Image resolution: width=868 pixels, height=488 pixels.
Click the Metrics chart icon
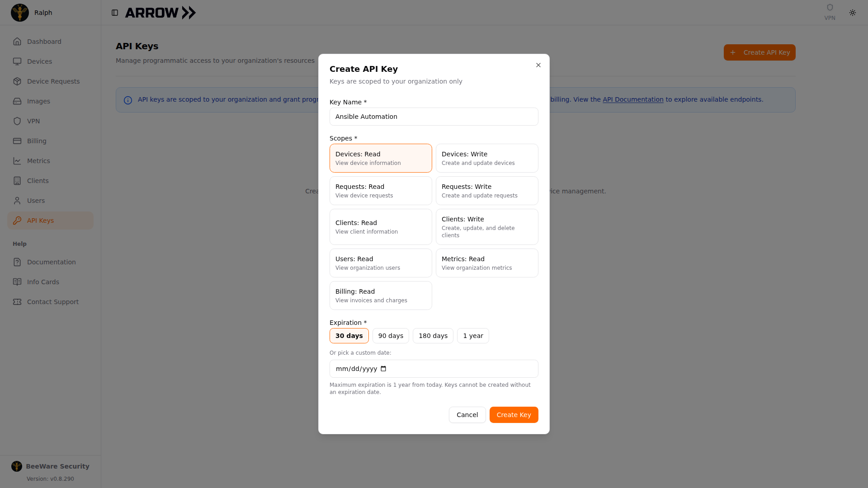pos(17,161)
